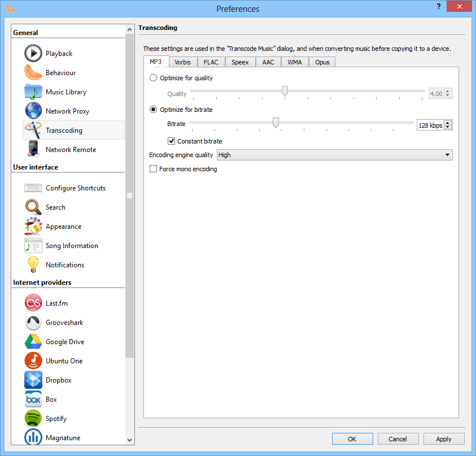The height and width of the screenshot is (456, 476).
Task: Switch to the AAC tab
Action: tap(268, 62)
